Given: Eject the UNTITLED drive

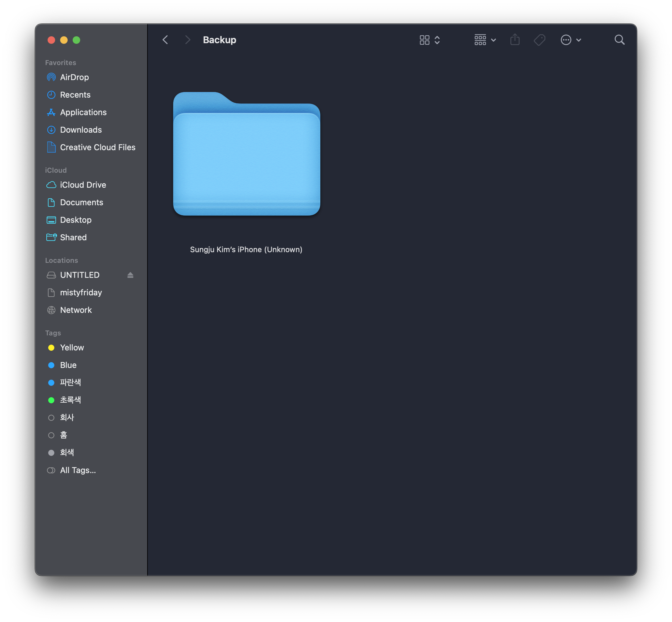Looking at the screenshot, I should tap(130, 275).
